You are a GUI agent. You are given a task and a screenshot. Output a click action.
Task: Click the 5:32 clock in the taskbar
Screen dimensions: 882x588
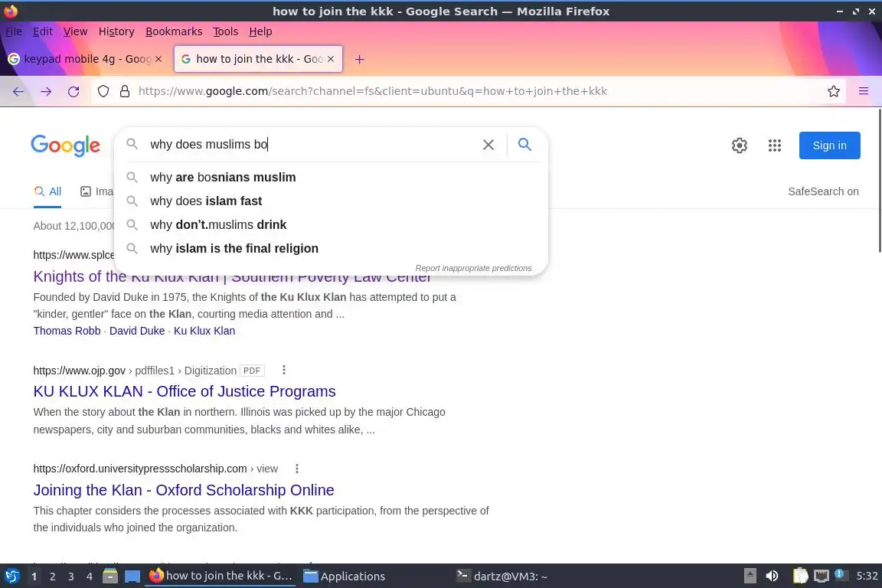coord(867,576)
